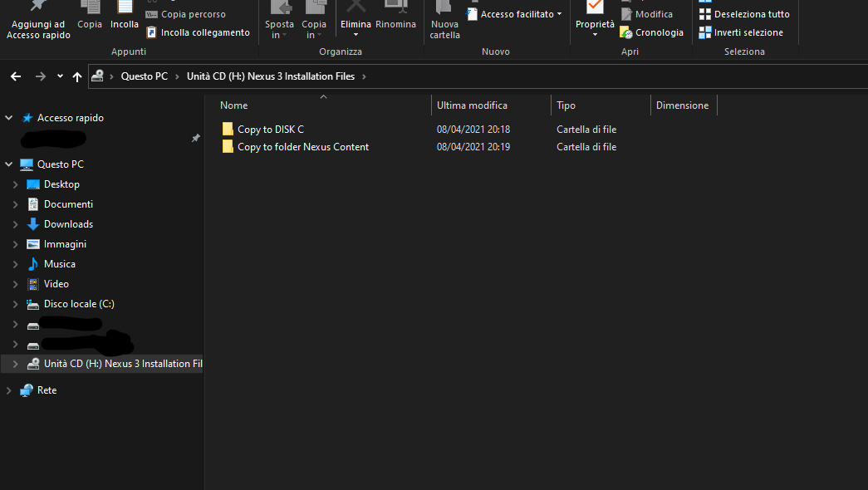Click the folder icon for Copy to DISK C
Viewport: 868px width, 490px height.
(x=228, y=129)
